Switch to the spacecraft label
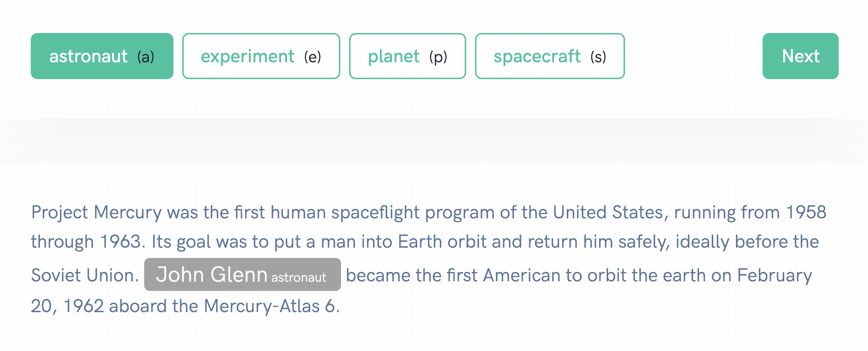This screenshot has height=351, width=868. [x=550, y=56]
